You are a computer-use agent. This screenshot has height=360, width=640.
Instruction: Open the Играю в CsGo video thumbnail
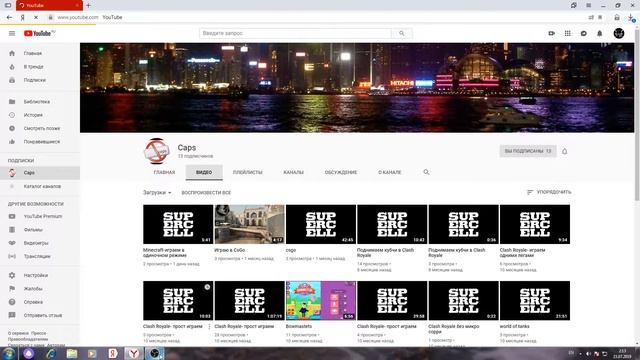click(x=249, y=224)
